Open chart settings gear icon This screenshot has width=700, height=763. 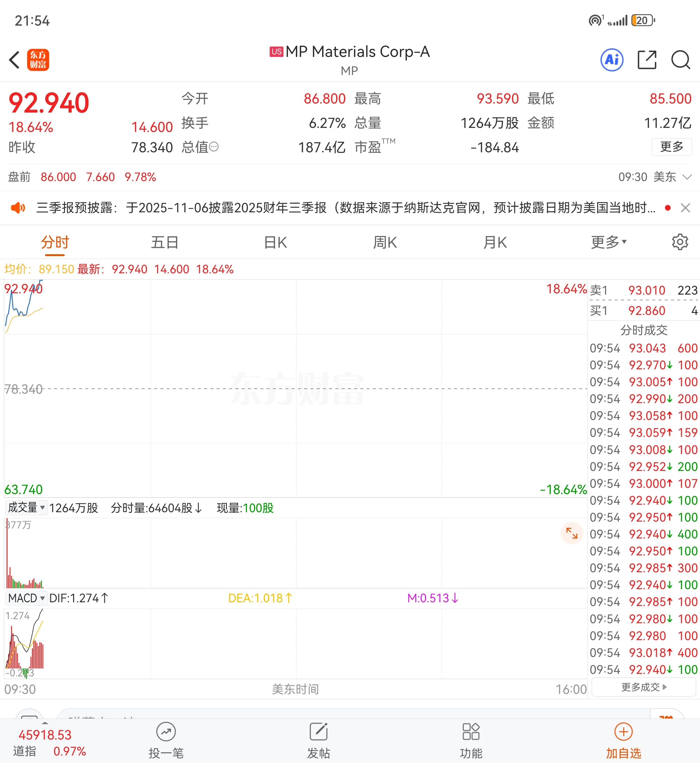click(x=680, y=242)
